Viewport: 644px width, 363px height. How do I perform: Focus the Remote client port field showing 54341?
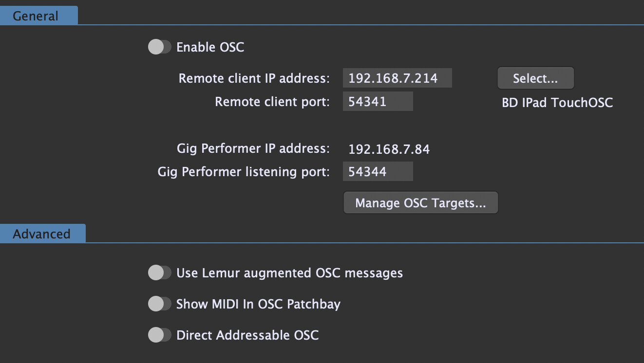[378, 101]
